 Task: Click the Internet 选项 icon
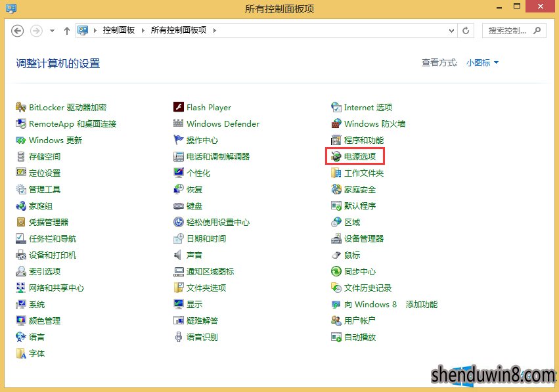[x=336, y=107]
